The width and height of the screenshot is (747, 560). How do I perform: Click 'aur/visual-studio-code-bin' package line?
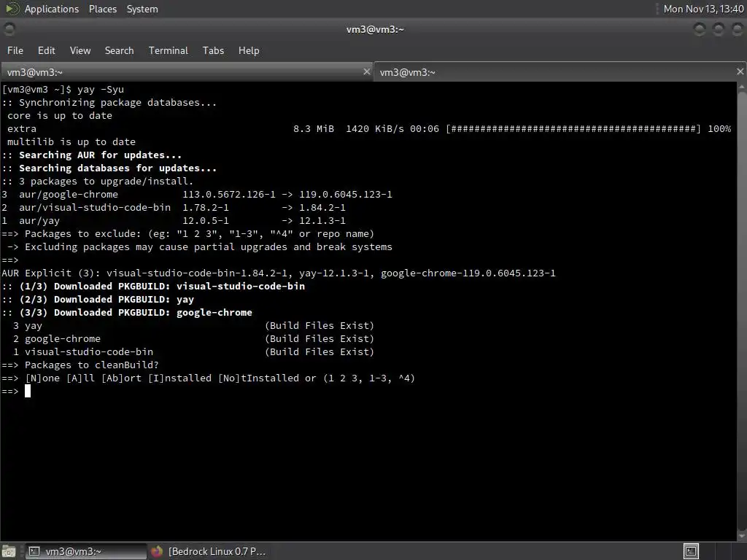coord(174,208)
